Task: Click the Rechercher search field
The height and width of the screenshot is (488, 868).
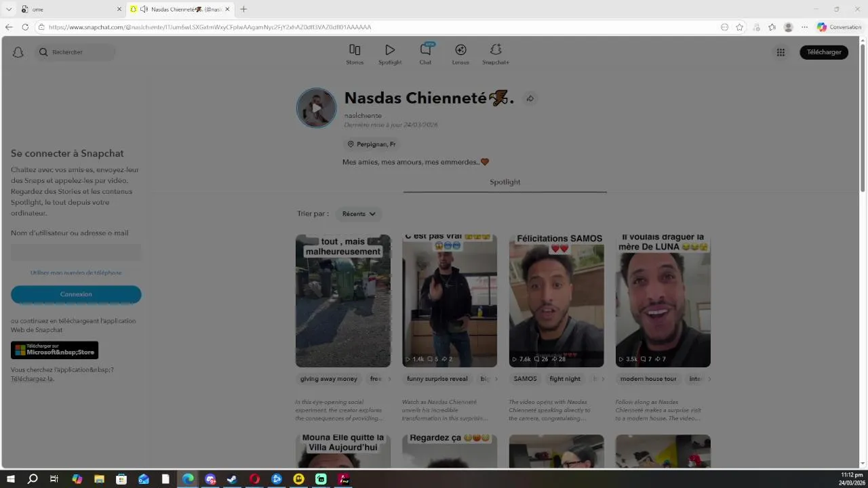Action: (x=75, y=52)
